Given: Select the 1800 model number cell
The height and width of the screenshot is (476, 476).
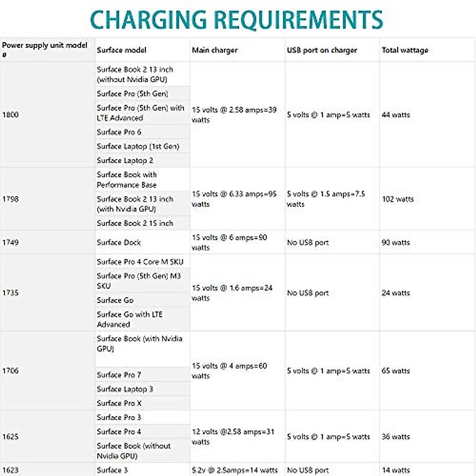Looking at the screenshot, I should (x=10, y=115).
